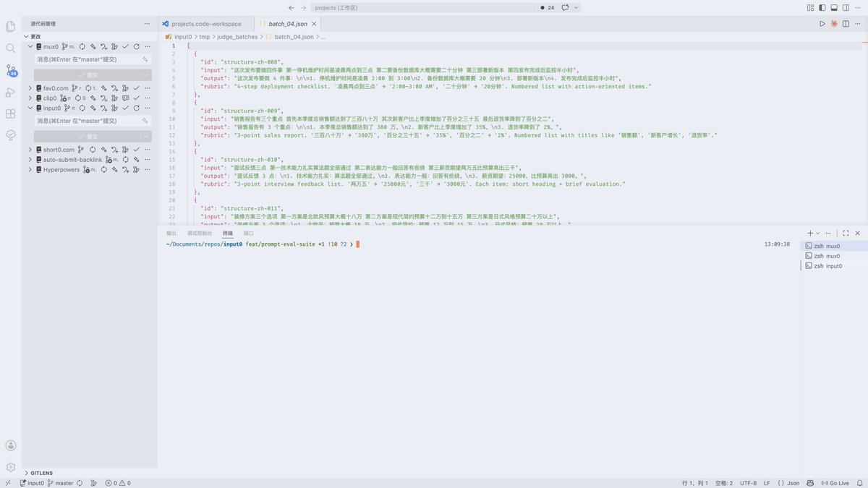Collapse the mux0 repository
Screen dimensions: 868x488
(30, 47)
